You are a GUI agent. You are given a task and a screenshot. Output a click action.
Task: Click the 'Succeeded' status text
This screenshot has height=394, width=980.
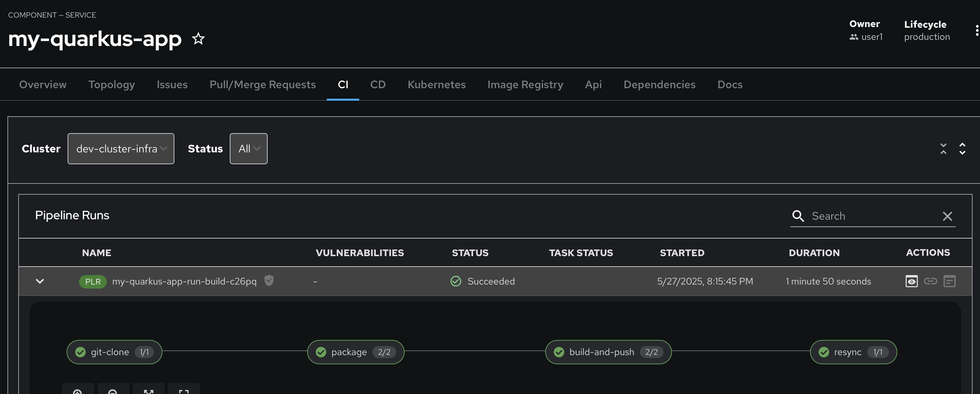(491, 281)
